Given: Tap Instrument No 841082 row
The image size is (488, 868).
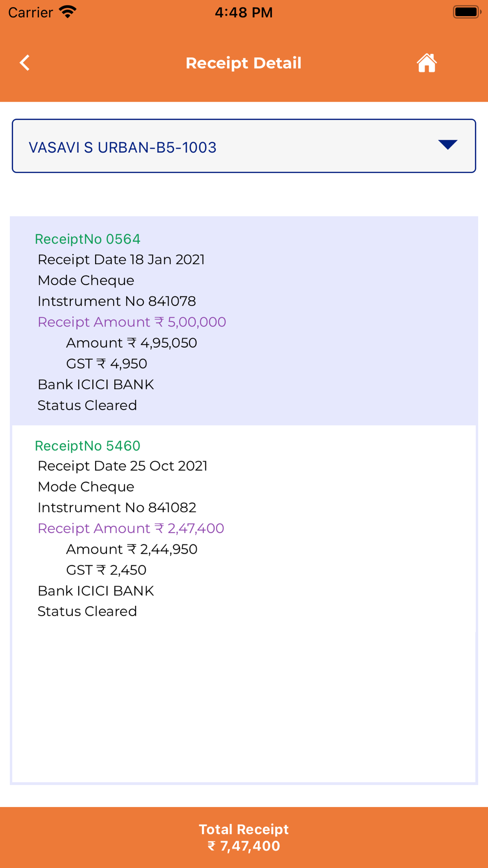Looking at the screenshot, I should point(117,508).
